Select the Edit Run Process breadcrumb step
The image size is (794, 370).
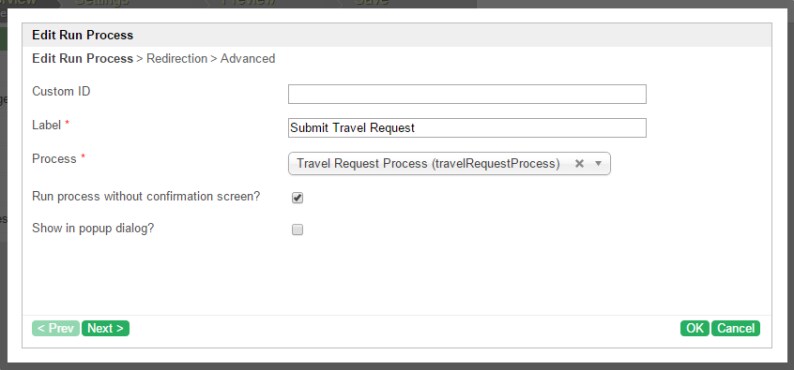click(x=83, y=59)
